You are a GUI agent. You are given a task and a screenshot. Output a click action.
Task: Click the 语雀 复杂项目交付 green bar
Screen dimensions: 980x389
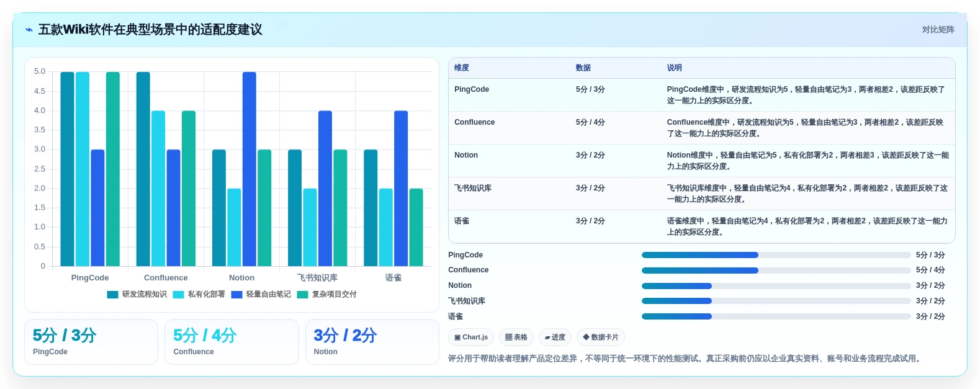click(416, 227)
